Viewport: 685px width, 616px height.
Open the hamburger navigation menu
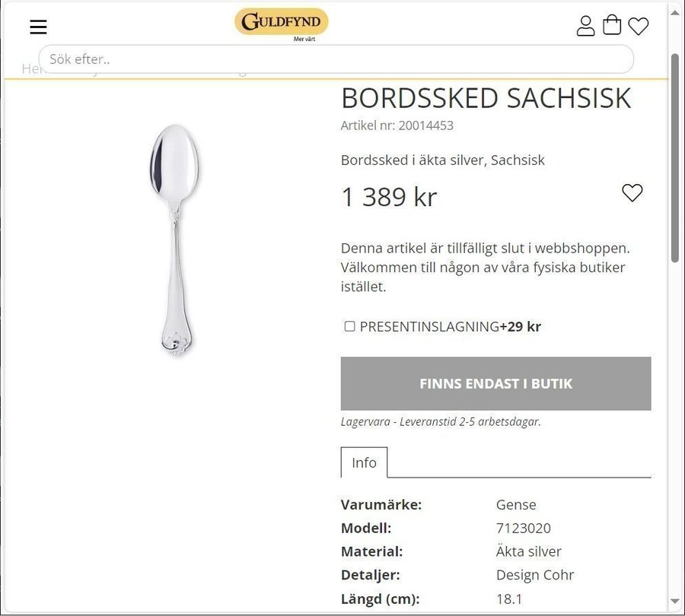38,27
